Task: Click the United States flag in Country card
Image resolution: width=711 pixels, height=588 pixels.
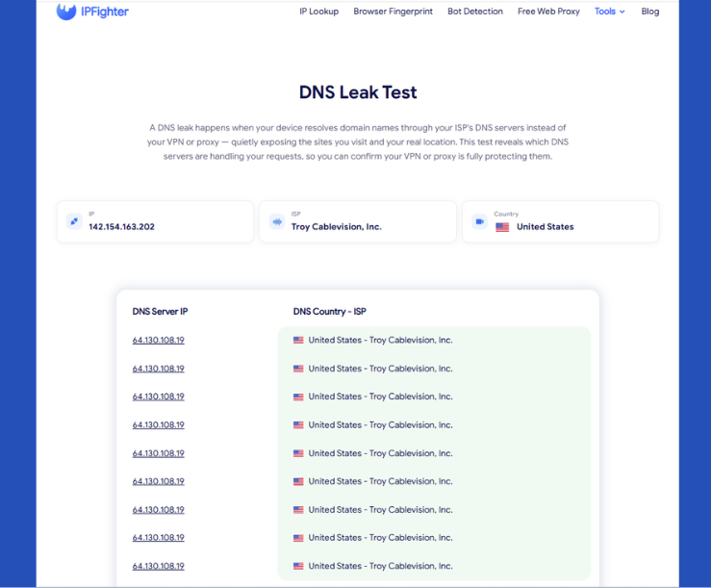Action: point(502,227)
